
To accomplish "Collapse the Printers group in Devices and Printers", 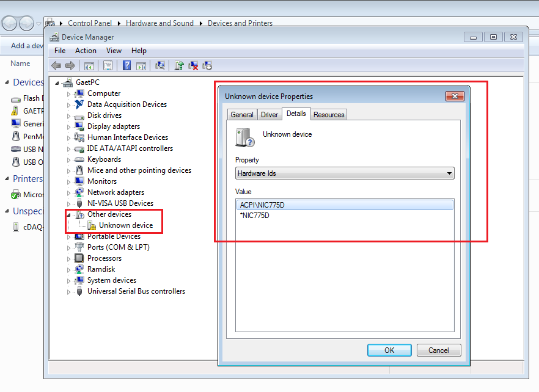I will pyautogui.click(x=7, y=179).
